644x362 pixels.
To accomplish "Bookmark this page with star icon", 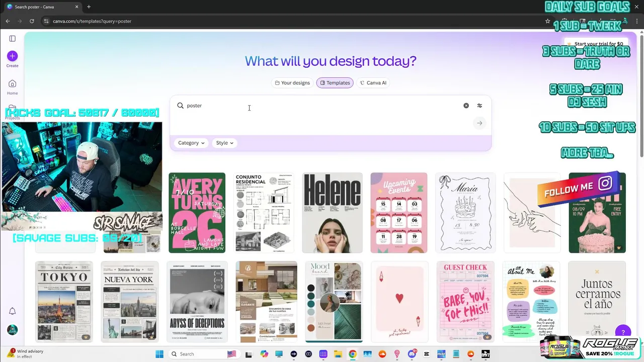I will pyautogui.click(x=547, y=21).
